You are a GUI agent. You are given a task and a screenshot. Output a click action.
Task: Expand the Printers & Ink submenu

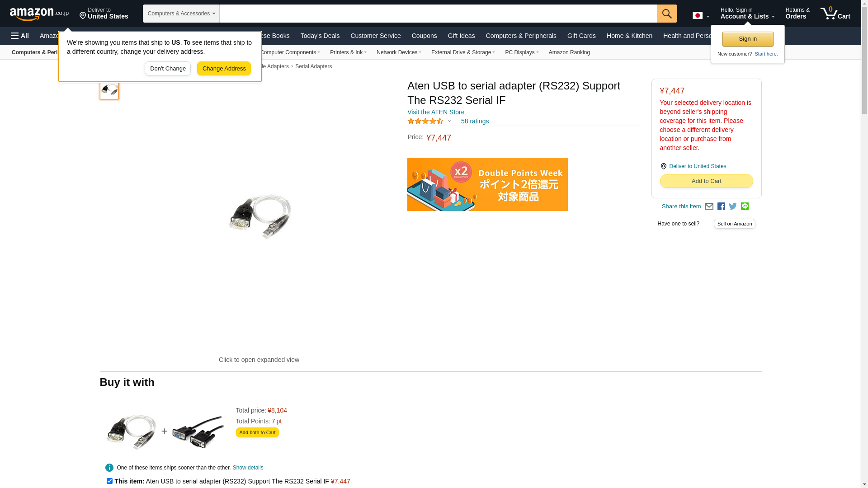(348, 52)
